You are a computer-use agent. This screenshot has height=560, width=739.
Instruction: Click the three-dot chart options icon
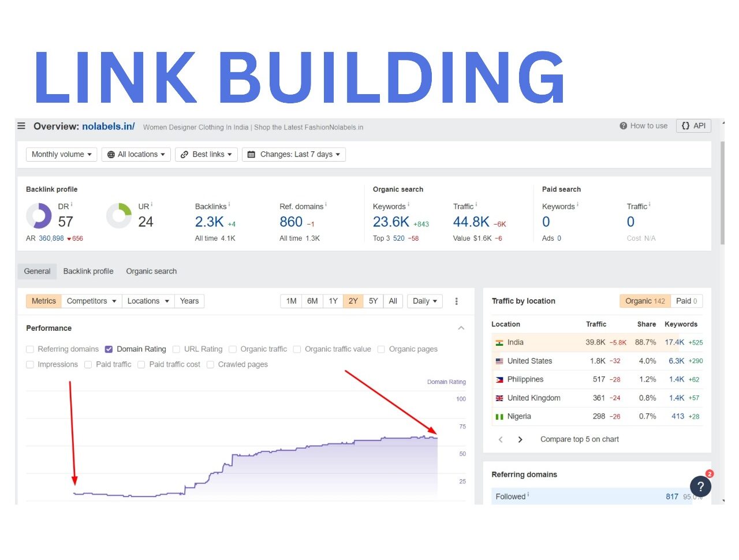pyautogui.click(x=456, y=301)
